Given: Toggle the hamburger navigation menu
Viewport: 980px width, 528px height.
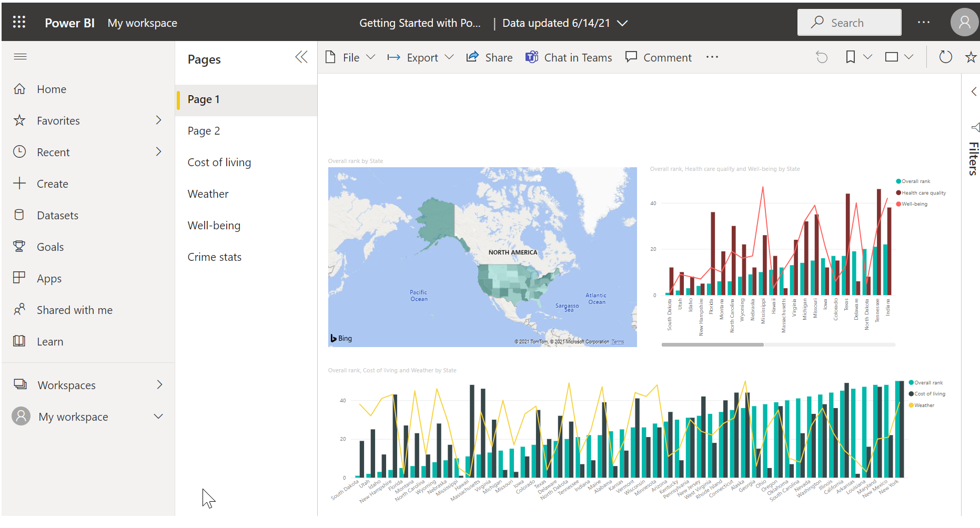Looking at the screenshot, I should [20, 56].
